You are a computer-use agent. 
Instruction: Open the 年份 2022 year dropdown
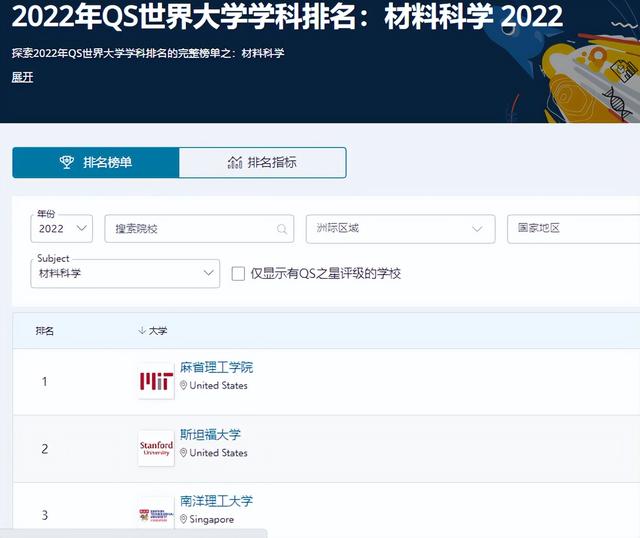(62, 229)
